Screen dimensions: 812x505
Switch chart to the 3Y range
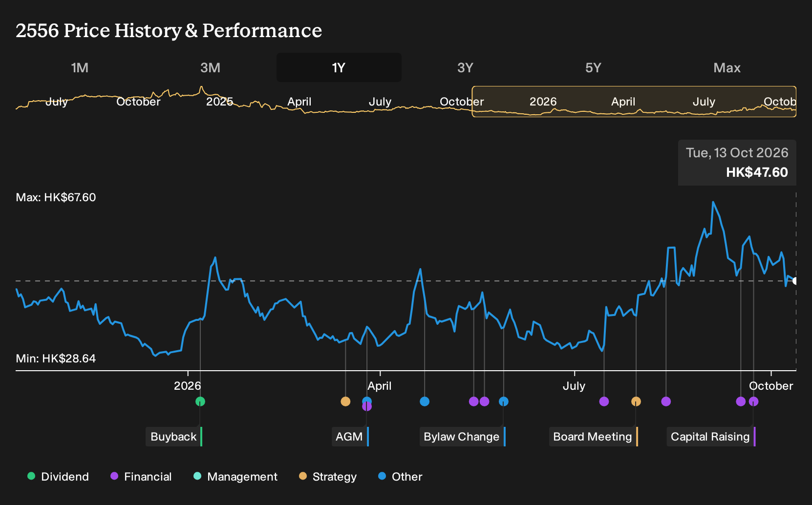tap(465, 67)
